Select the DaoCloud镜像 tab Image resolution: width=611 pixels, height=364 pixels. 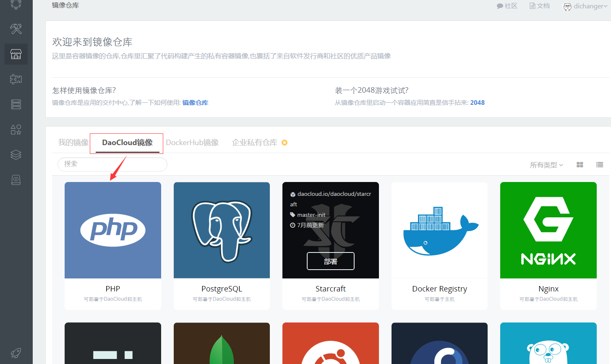click(x=127, y=143)
